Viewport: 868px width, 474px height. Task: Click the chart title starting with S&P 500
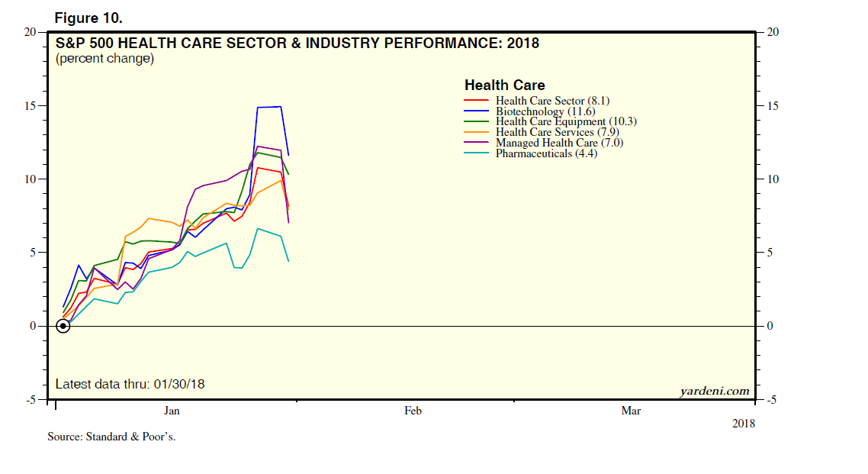click(x=297, y=44)
